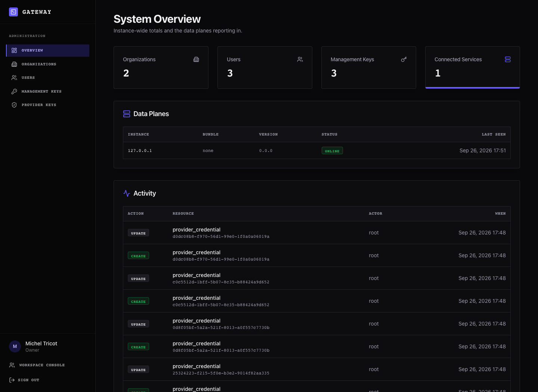Viewport: 538px width, 392px height.
Task: Click resource ID 25324223-f215-5f0e-b3e2-9014f82aa335
Action: (221, 373)
